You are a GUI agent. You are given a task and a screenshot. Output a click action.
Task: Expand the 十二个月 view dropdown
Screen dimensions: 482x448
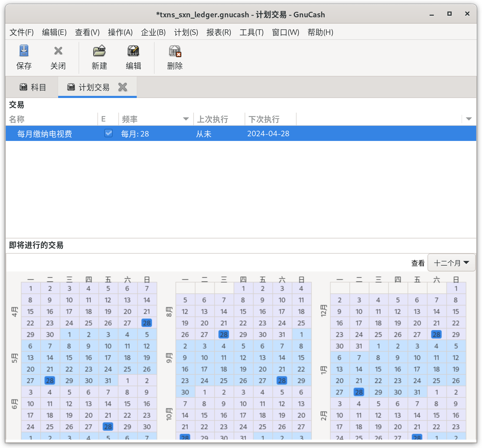click(x=451, y=263)
